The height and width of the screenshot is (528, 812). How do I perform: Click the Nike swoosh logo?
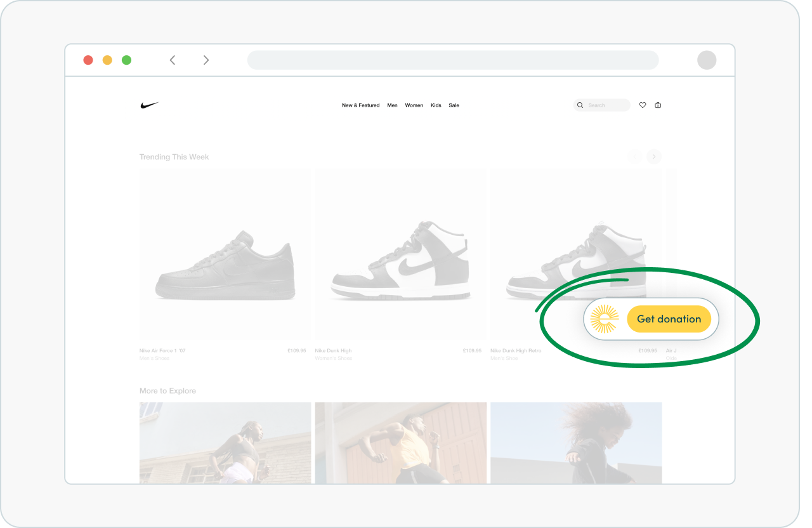pos(149,105)
